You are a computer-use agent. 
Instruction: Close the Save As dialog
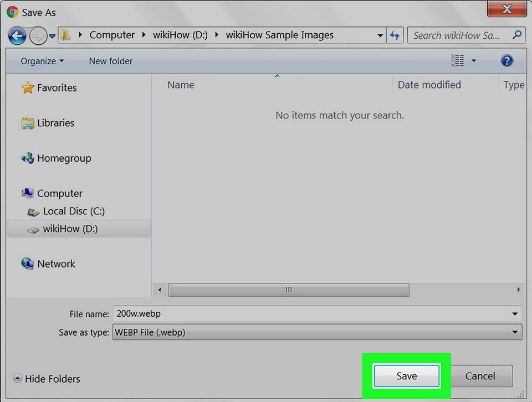507,9
